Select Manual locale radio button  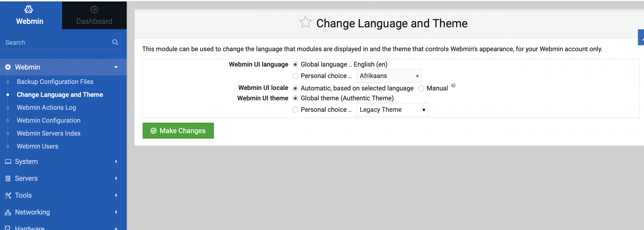(x=421, y=88)
